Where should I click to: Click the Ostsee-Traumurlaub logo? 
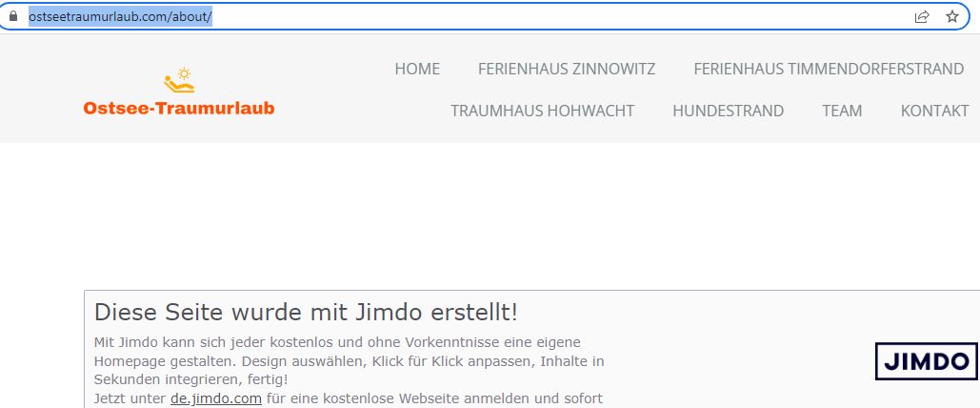coord(179,92)
